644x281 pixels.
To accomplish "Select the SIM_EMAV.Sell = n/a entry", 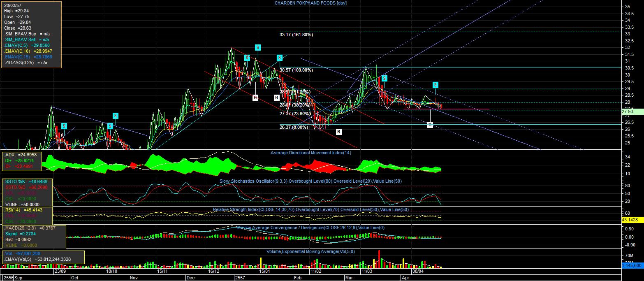I will coord(26,39).
